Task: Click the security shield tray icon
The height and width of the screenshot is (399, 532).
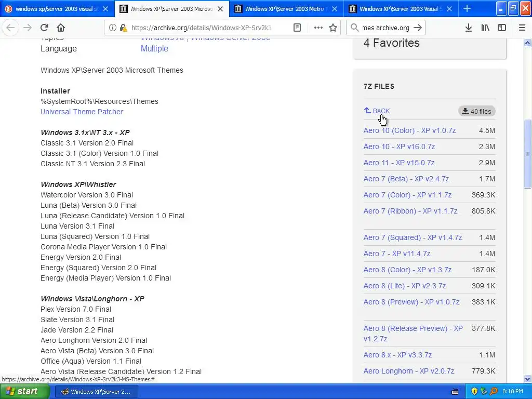Action: pos(474,392)
